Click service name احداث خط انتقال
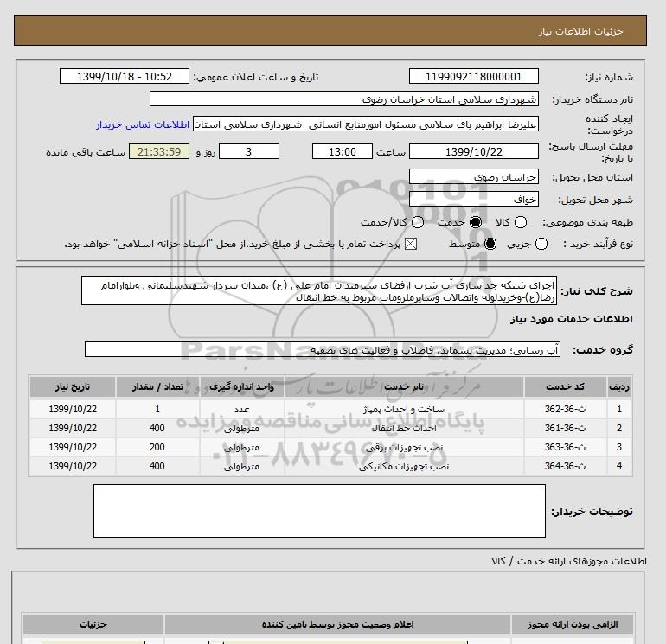Image resolution: width=666 pixels, height=644 pixels. click(404, 429)
